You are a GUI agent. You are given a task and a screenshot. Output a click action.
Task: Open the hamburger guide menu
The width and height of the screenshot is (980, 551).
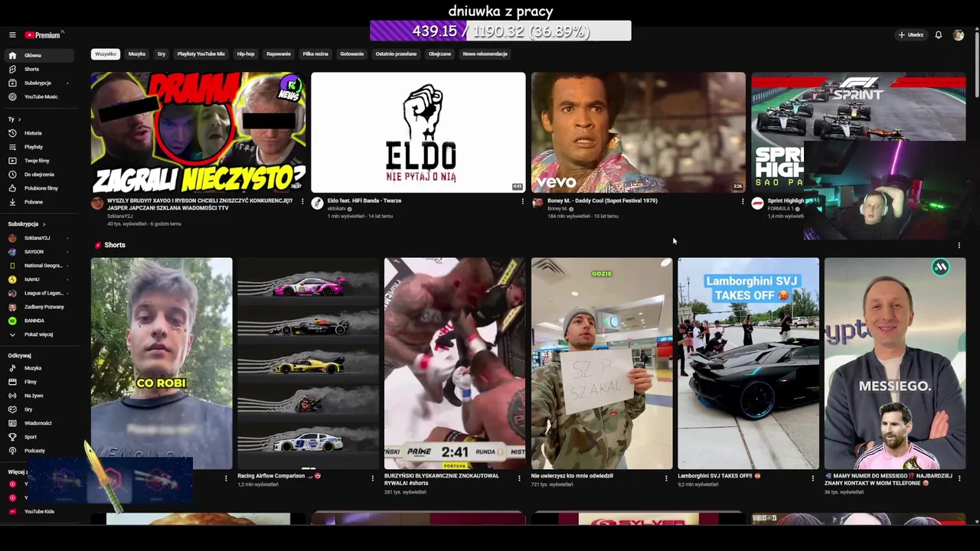pos(12,35)
